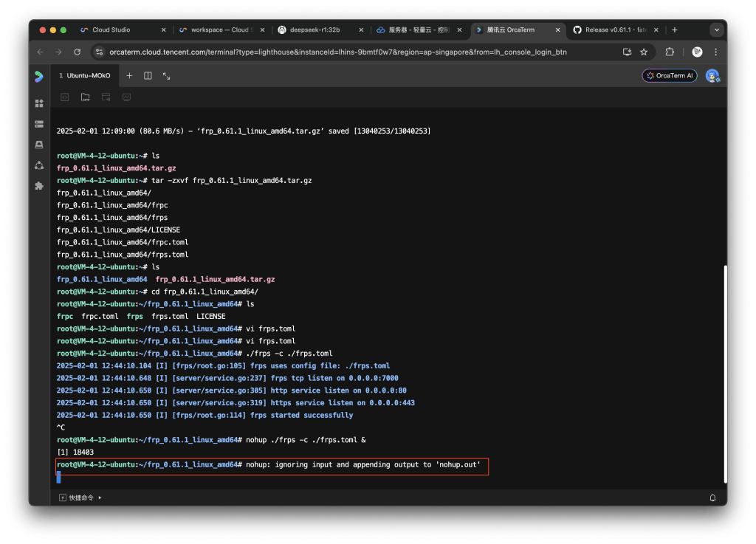756x544 pixels.
Task: Click the terminal vertical scrollbar
Action: [725, 374]
